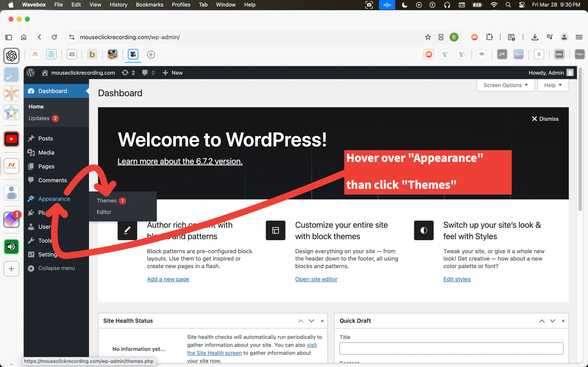Image resolution: width=588 pixels, height=367 pixels.
Task: Open the ChatGPT app in Wavebox sidebar
Action: [x=11, y=56]
